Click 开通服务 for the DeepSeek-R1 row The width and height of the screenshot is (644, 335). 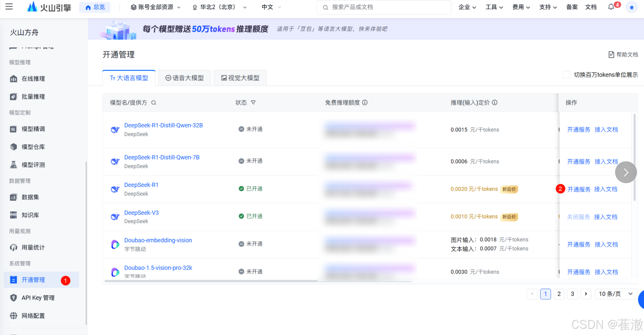click(579, 189)
